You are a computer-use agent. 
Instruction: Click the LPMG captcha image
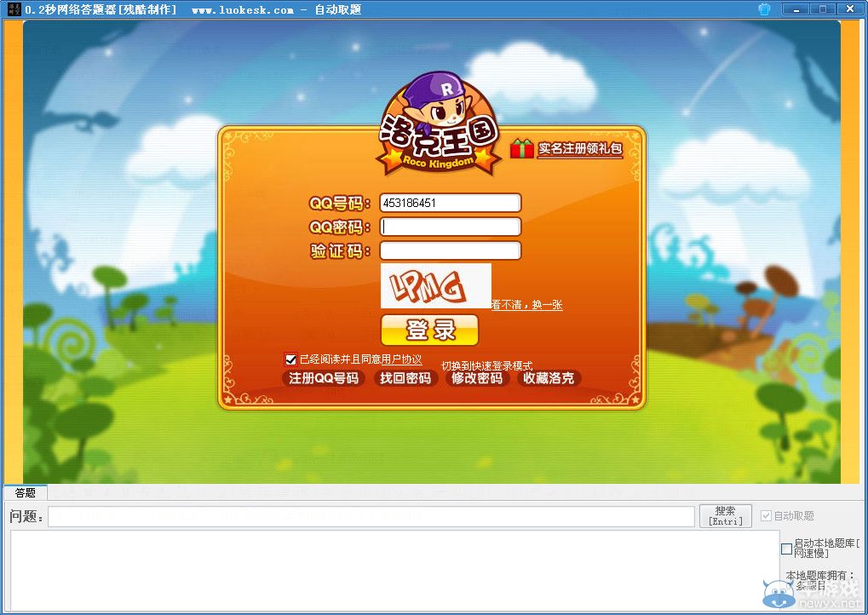(435, 285)
